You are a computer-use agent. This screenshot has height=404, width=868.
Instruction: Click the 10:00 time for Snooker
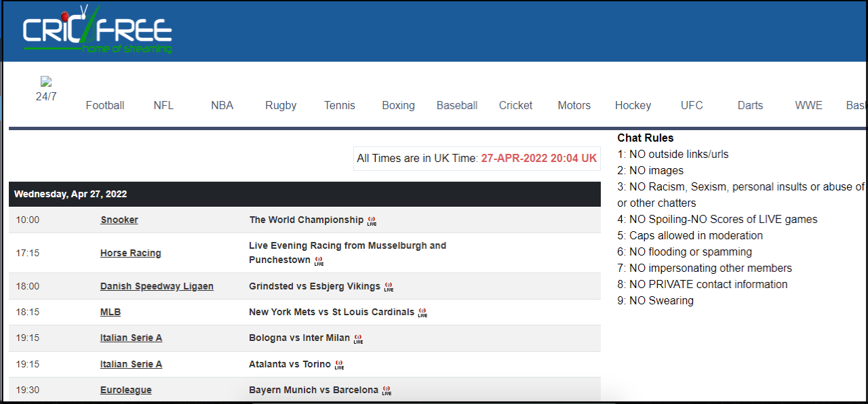coord(28,220)
